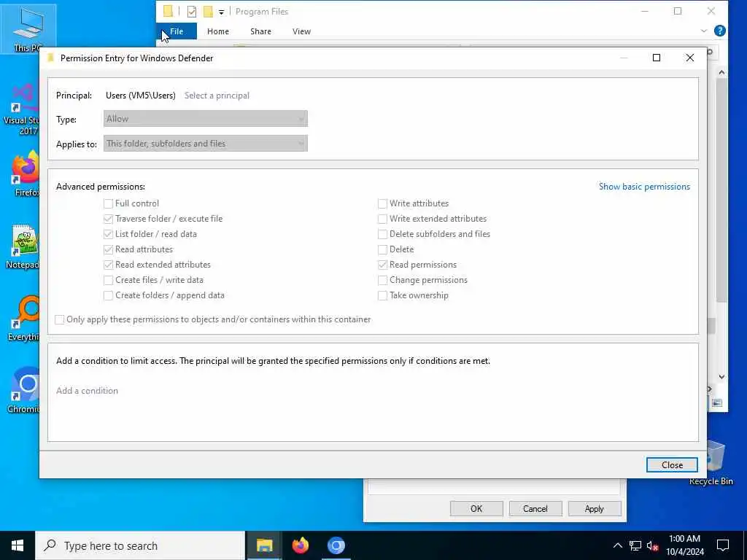Screen dimensions: 747x560
Task: Click the folder icon in Permission Entry title
Action: (50, 58)
